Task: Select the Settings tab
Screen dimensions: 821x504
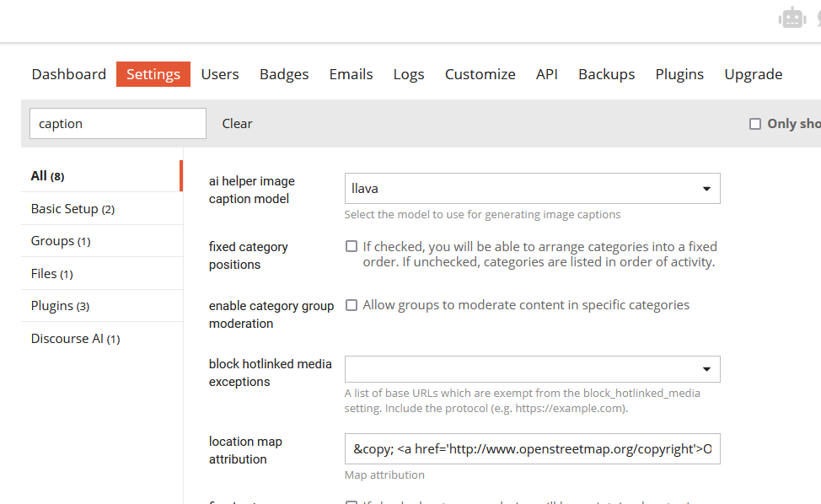Action: coord(153,74)
